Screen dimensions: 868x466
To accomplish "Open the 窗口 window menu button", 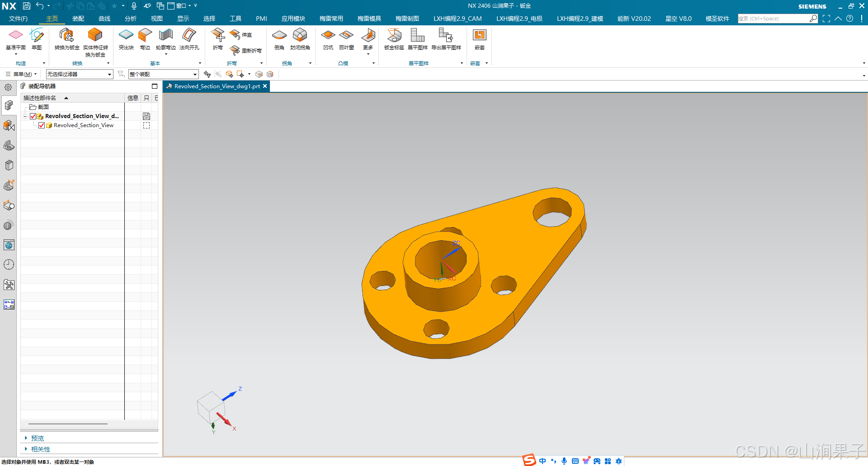I will [x=179, y=6].
